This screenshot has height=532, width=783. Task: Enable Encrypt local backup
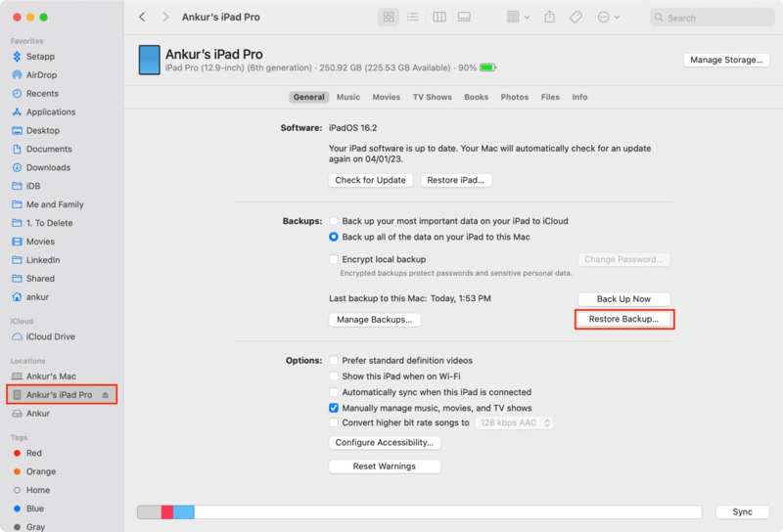point(334,259)
